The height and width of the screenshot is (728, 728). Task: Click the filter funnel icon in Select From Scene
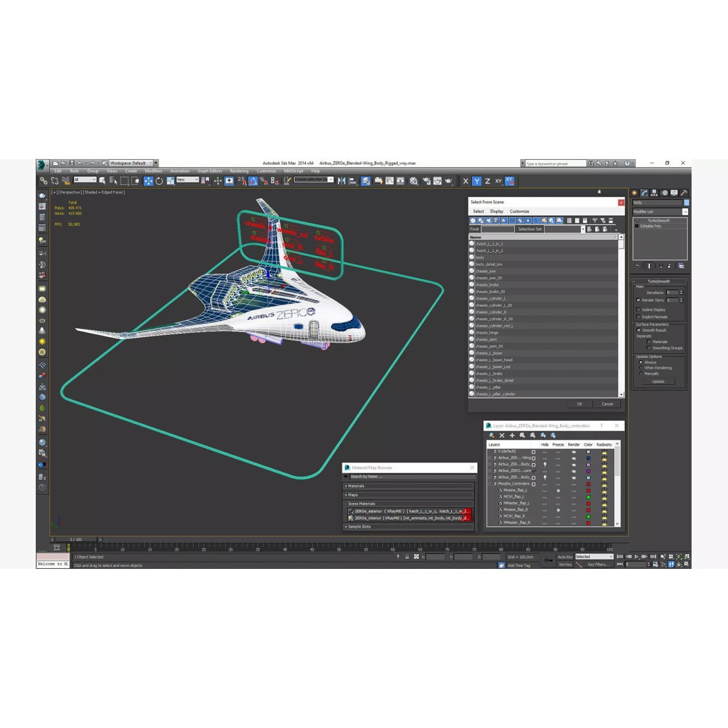[595, 220]
